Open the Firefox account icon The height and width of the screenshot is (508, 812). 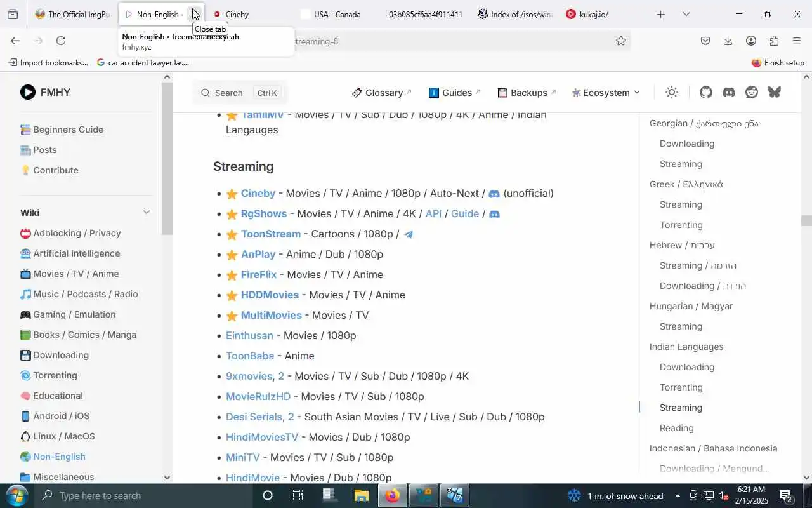point(751,41)
